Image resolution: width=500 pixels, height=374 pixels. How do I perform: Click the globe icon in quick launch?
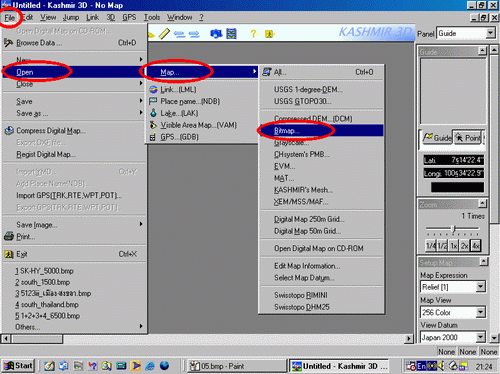tap(164, 366)
